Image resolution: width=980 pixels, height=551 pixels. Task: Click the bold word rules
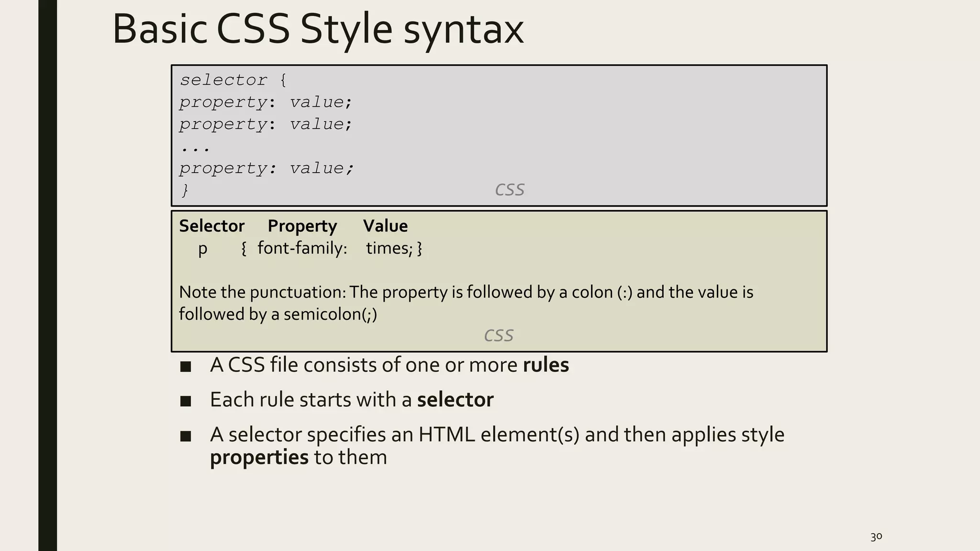546,365
